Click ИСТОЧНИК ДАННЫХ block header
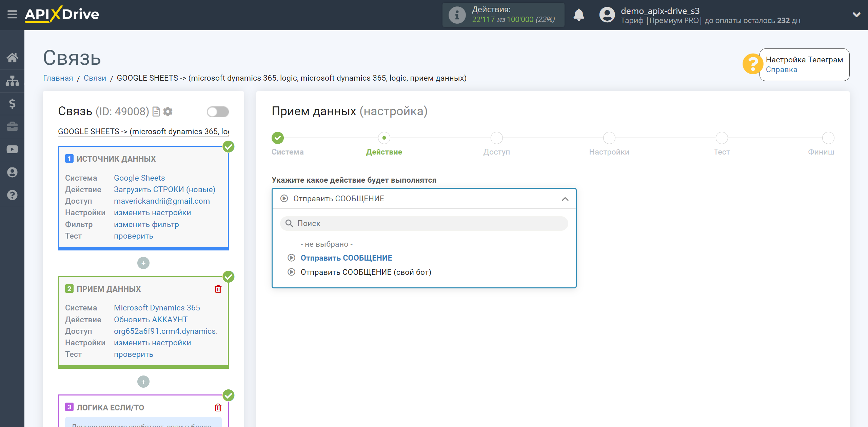The width and height of the screenshot is (868, 427). 116,159
